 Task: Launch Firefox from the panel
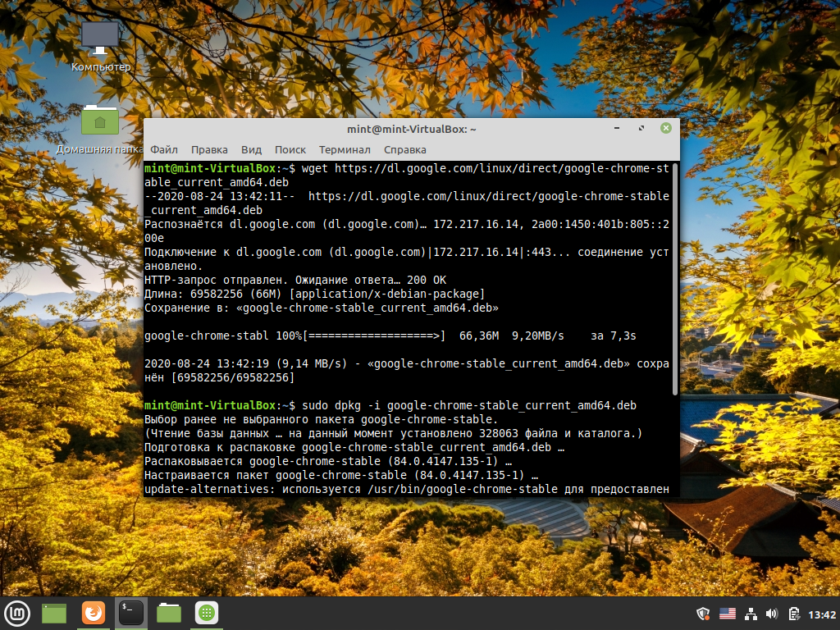pyautogui.click(x=94, y=614)
